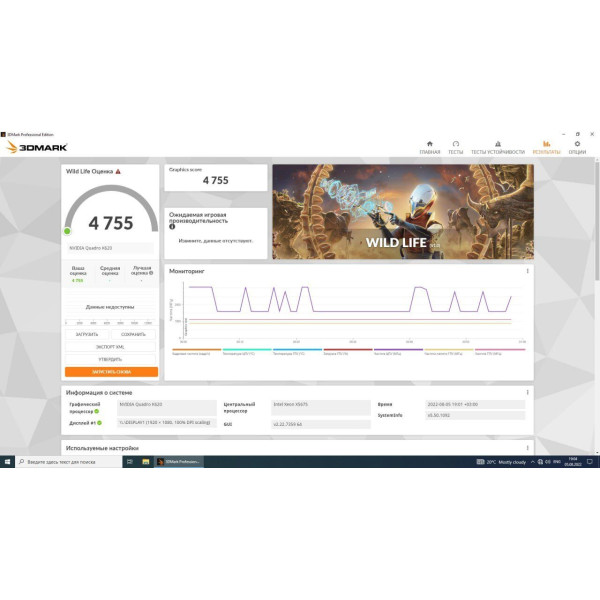Open the Используемые настройки three-dot menu
The height and width of the screenshot is (600, 600).
pyautogui.click(x=527, y=448)
